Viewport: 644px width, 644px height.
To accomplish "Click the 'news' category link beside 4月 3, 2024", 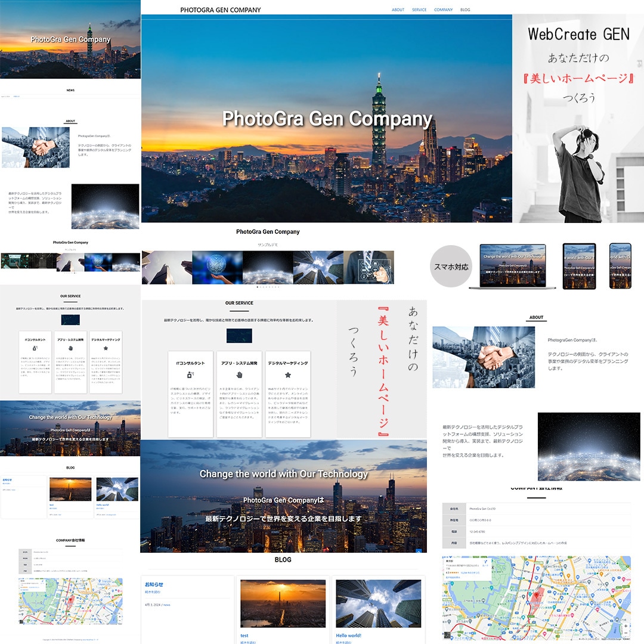I will point(167,605).
